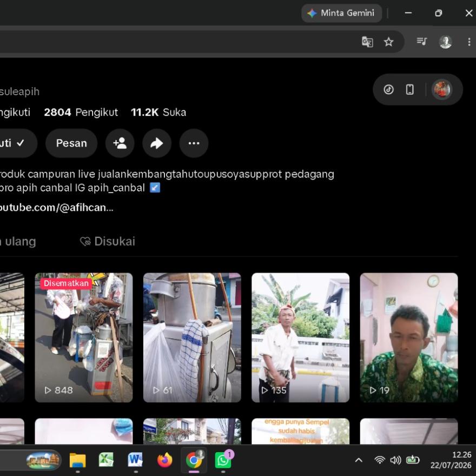476x476 pixels.
Task: Open the video with 19 views
Action: 409,338
